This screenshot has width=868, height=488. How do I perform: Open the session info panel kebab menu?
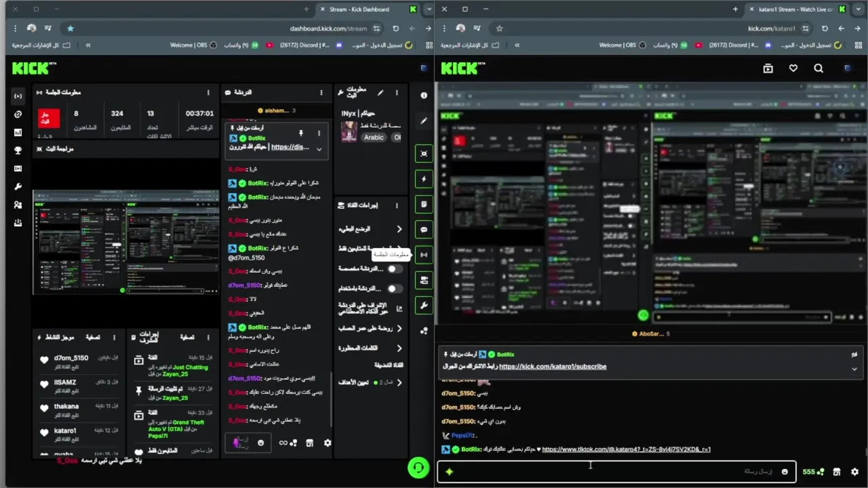pos(208,93)
